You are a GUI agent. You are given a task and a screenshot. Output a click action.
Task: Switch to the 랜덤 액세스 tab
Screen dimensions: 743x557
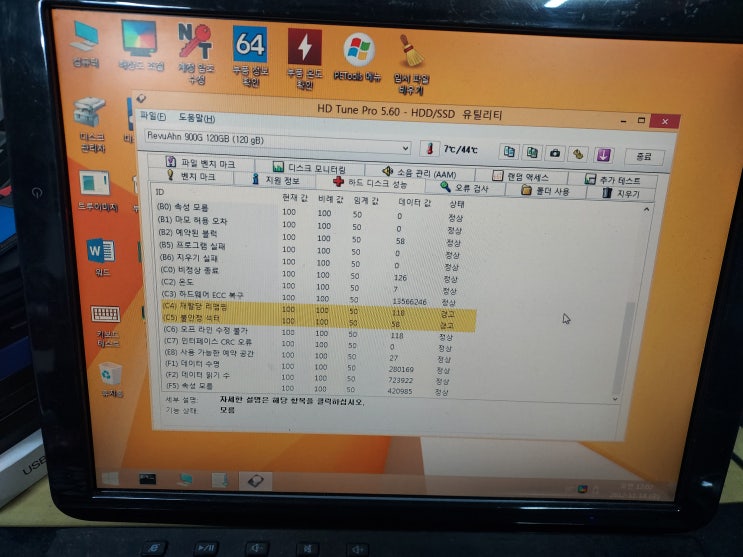(521, 177)
